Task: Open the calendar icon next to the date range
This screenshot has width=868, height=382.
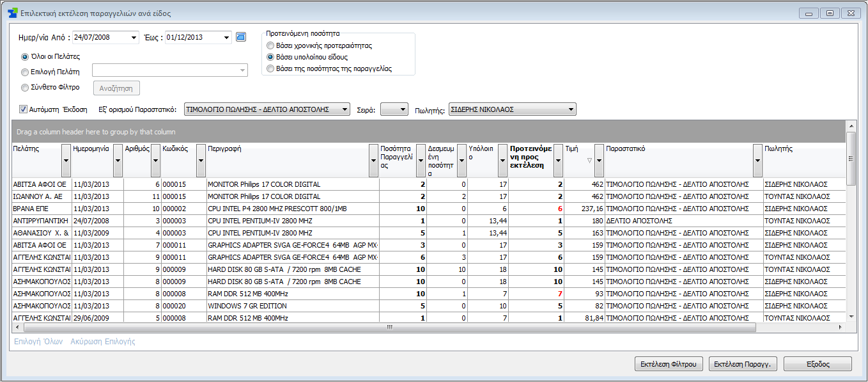Action: [241, 37]
